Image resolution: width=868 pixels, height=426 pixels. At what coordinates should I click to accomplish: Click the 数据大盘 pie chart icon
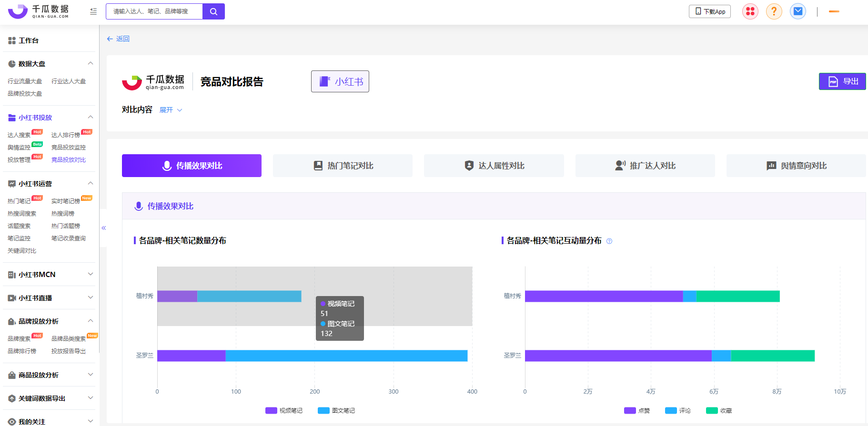click(x=12, y=64)
